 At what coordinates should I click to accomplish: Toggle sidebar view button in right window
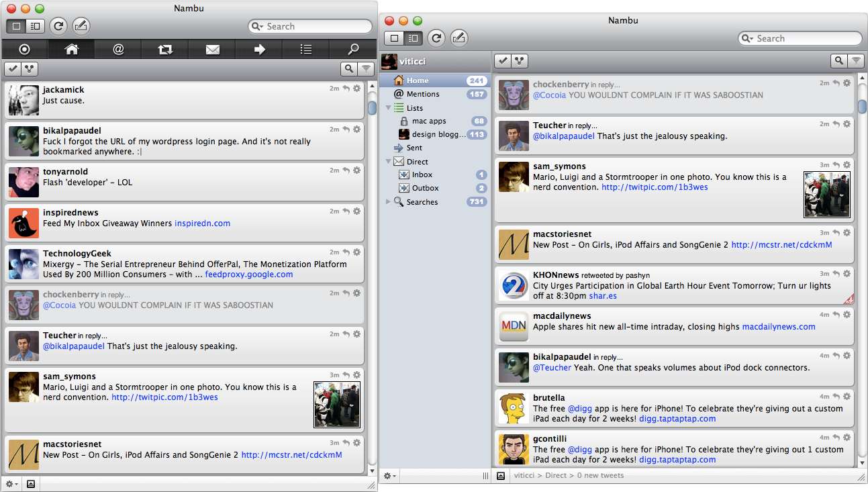point(414,38)
